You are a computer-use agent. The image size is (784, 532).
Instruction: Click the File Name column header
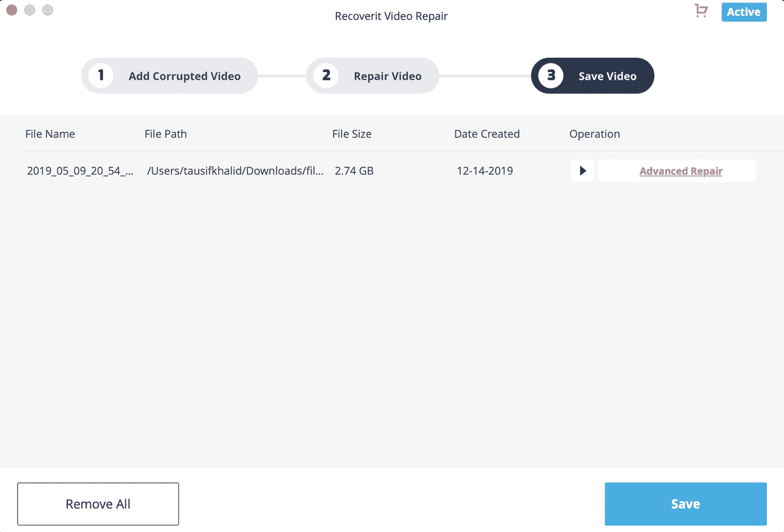(x=50, y=134)
